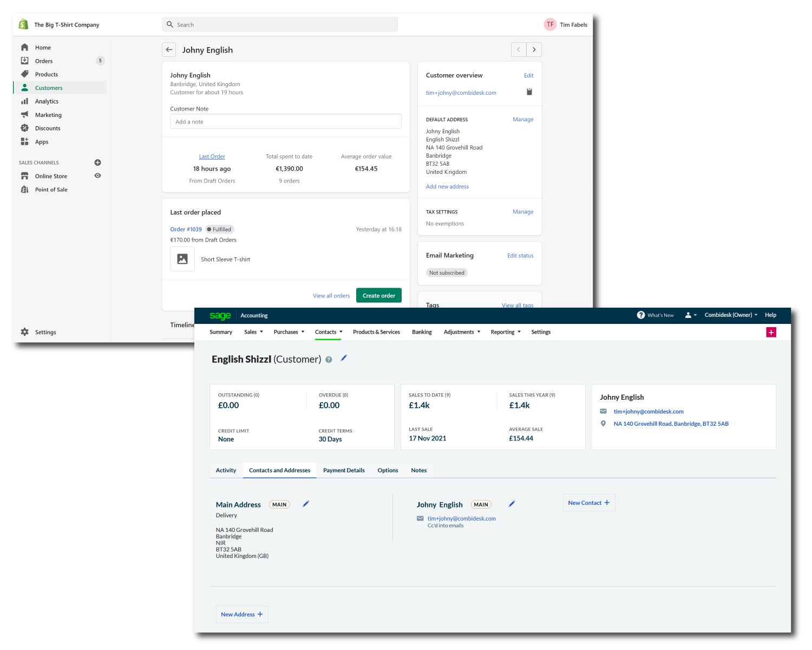Open the Banking menu item in Sage
Viewport: 812px width, 650px height.
tap(422, 331)
